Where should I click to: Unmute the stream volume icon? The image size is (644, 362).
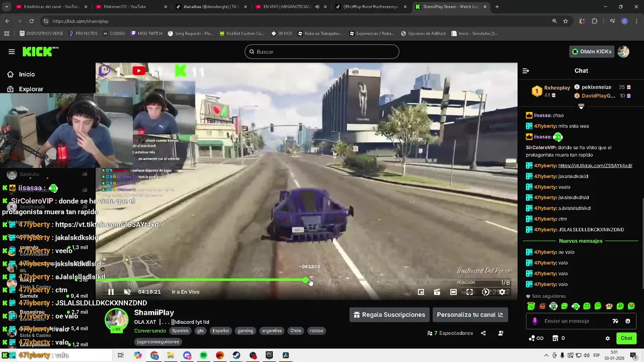click(127, 292)
